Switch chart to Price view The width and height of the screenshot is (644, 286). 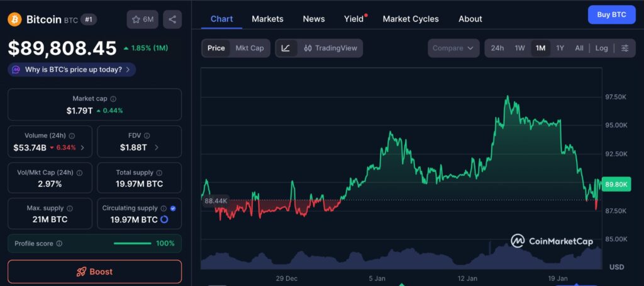pos(216,48)
